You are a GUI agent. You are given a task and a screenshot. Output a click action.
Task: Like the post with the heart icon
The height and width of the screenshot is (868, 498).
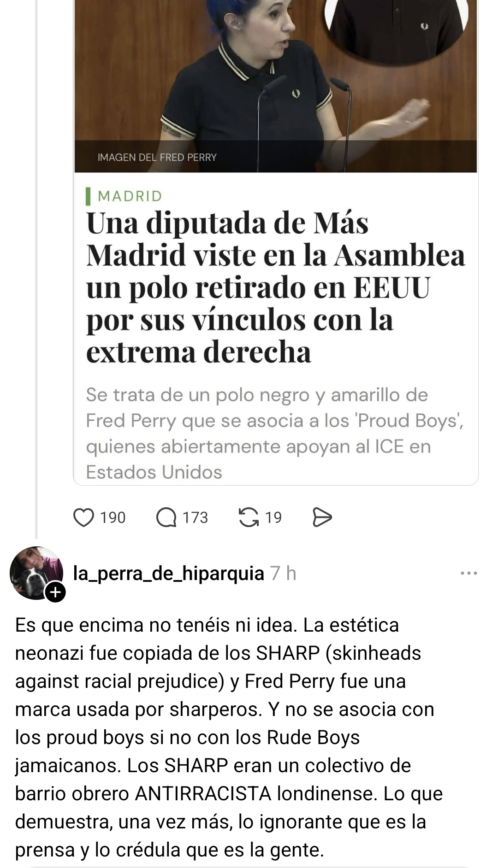click(x=84, y=517)
